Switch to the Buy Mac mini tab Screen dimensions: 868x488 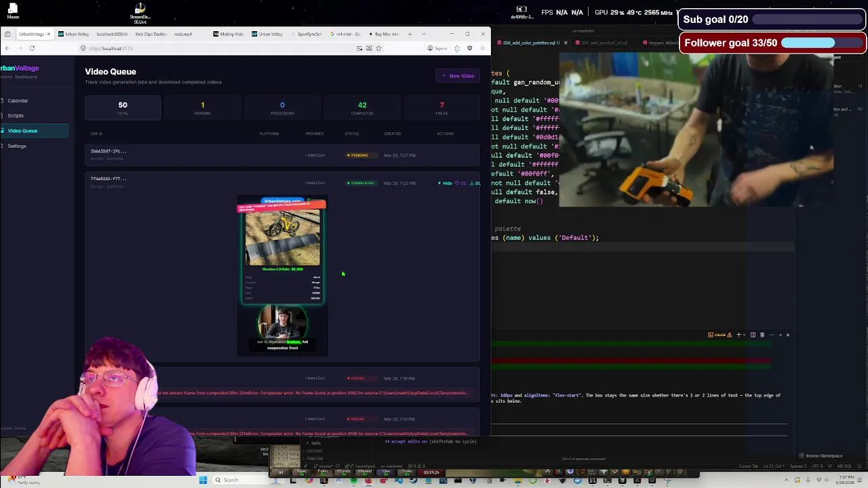386,34
